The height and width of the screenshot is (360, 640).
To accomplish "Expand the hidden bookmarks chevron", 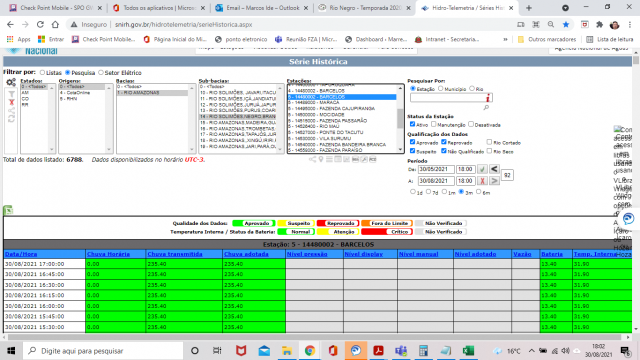I will [505, 39].
